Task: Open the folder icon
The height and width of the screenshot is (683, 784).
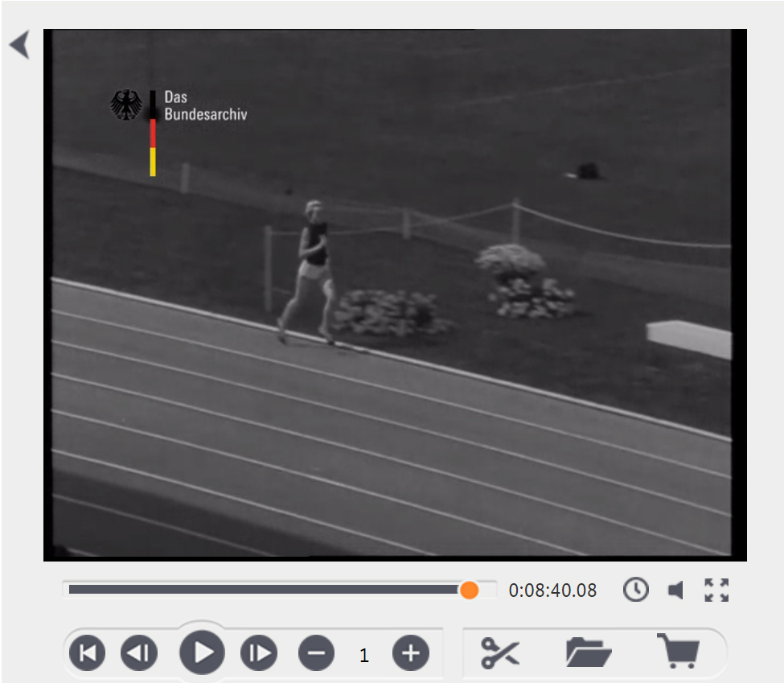Action: [x=589, y=652]
